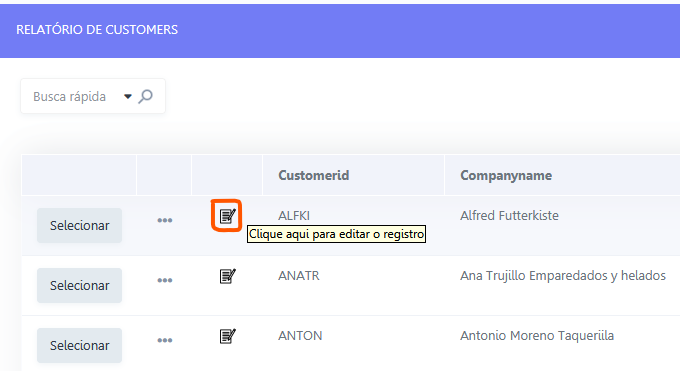
Task: Open the three-dots menu for ALFKI row
Action: click(165, 220)
